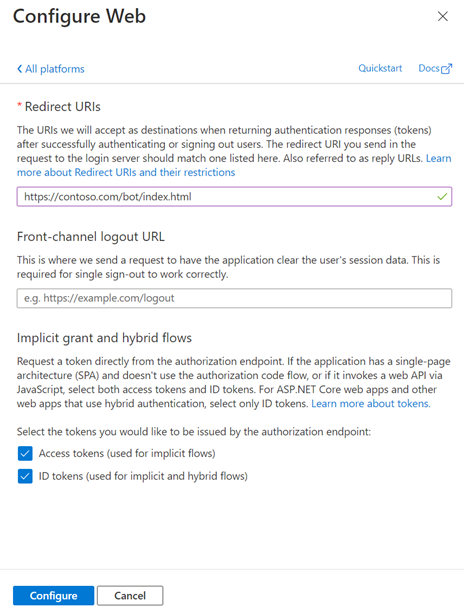The width and height of the screenshot is (464, 614).
Task: Open the Docs external link
Action: point(435,69)
